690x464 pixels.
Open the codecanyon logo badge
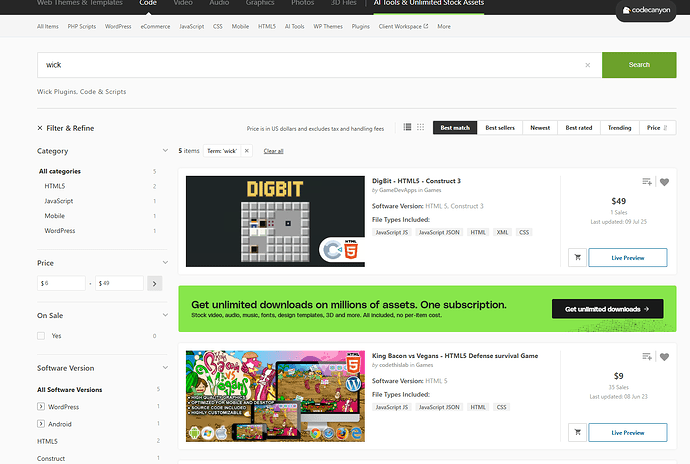[646, 10]
